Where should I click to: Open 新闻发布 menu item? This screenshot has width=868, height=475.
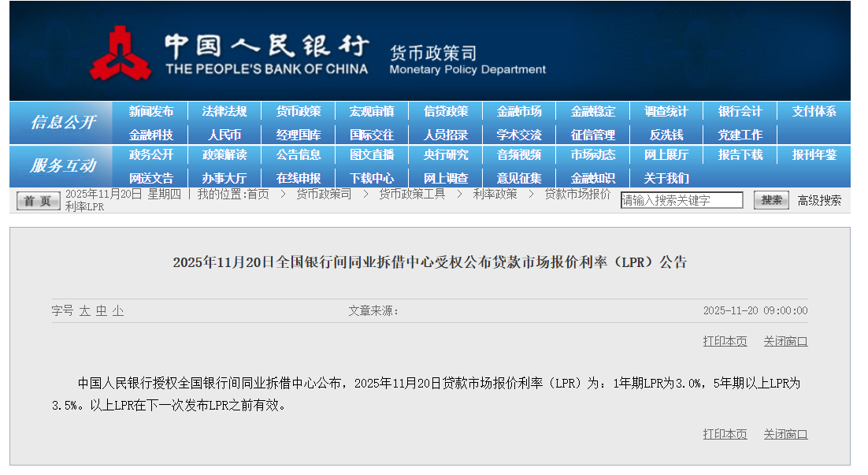coord(151,111)
